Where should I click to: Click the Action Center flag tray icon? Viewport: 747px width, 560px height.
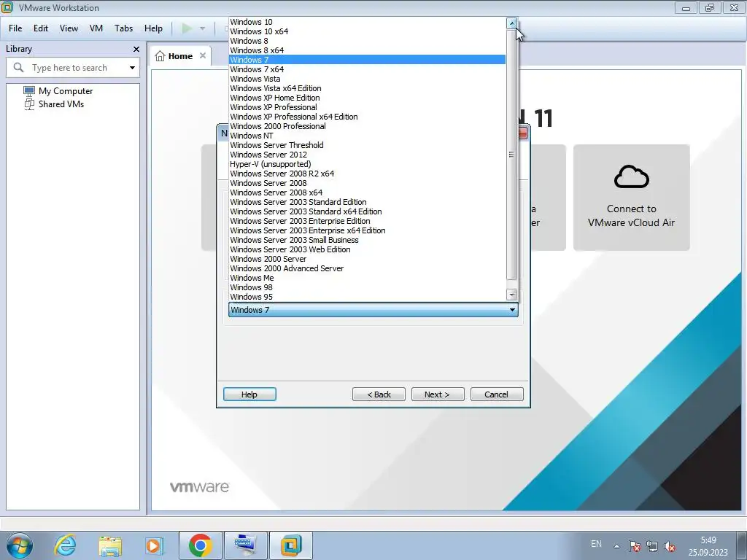click(x=634, y=546)
